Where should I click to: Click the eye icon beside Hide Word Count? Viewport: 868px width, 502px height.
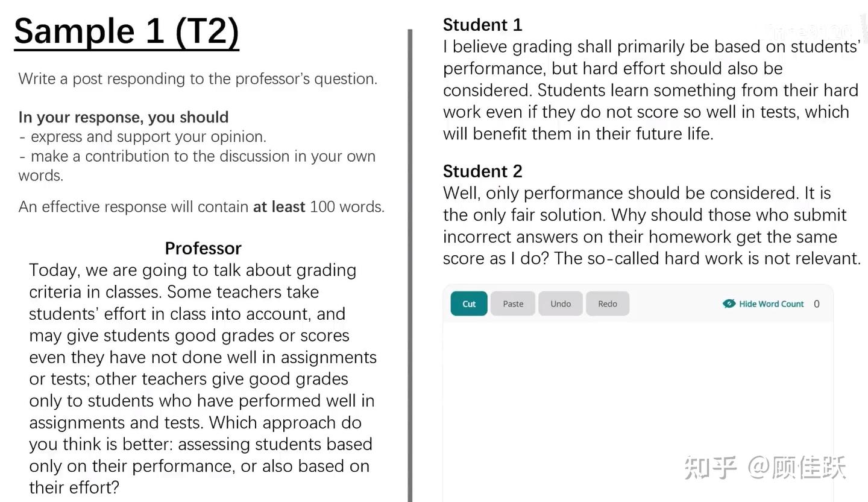pyautogui.click(x=729, y=303)
